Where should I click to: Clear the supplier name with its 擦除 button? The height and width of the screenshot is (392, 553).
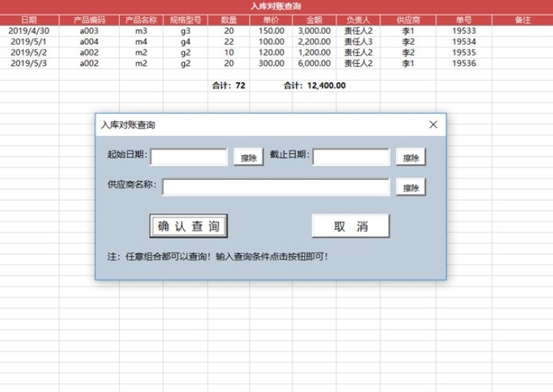click(411, 187)
